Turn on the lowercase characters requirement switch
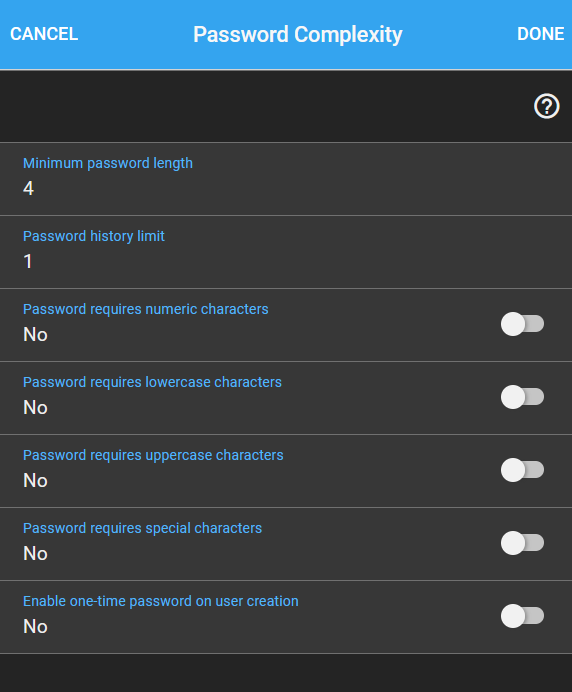 [x=522, y=397]
